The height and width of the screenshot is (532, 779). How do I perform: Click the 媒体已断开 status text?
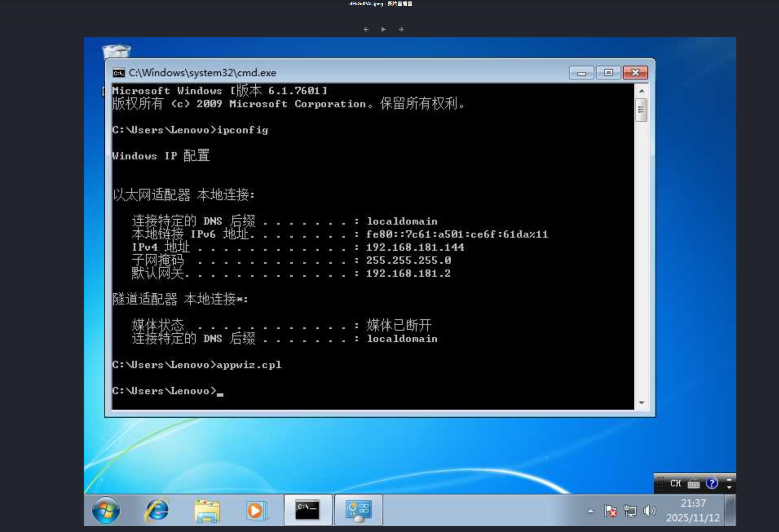399,325
